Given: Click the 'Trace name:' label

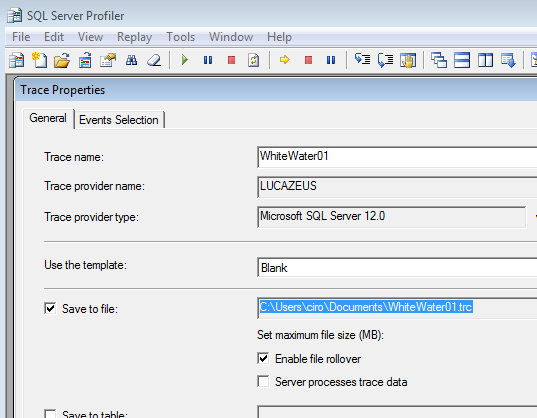Looking at the screenshot, I should point(74,157).
